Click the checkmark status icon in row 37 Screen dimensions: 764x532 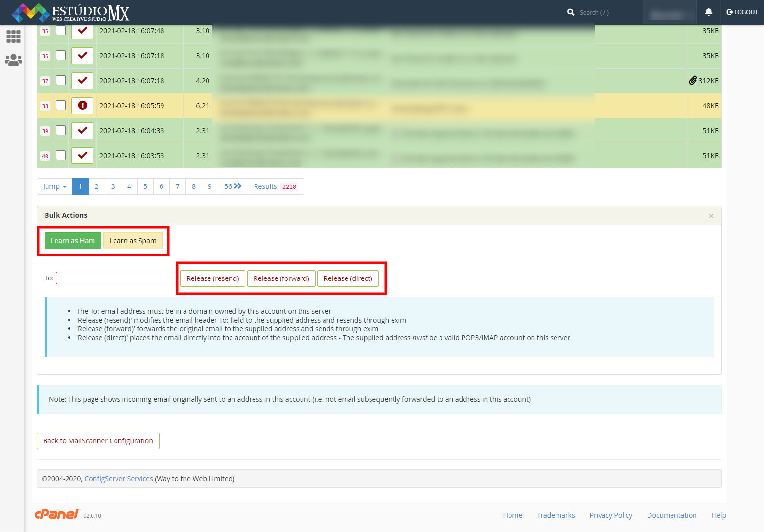click(82, 80)
